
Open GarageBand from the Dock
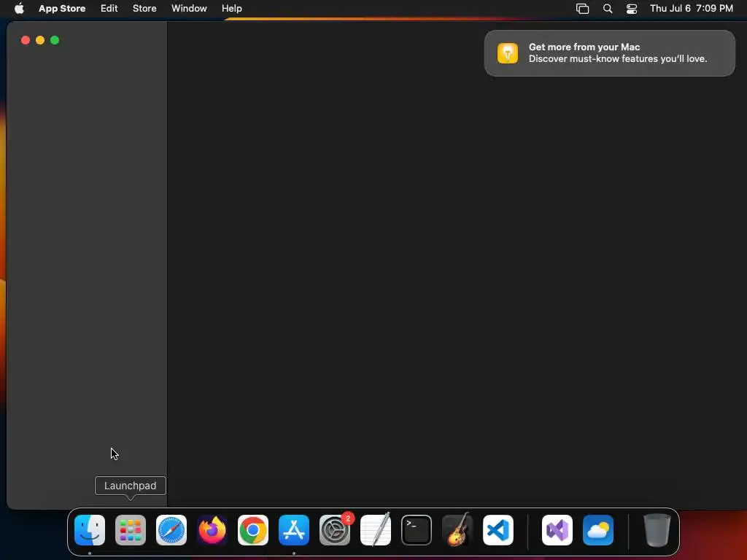click(457, 530)
